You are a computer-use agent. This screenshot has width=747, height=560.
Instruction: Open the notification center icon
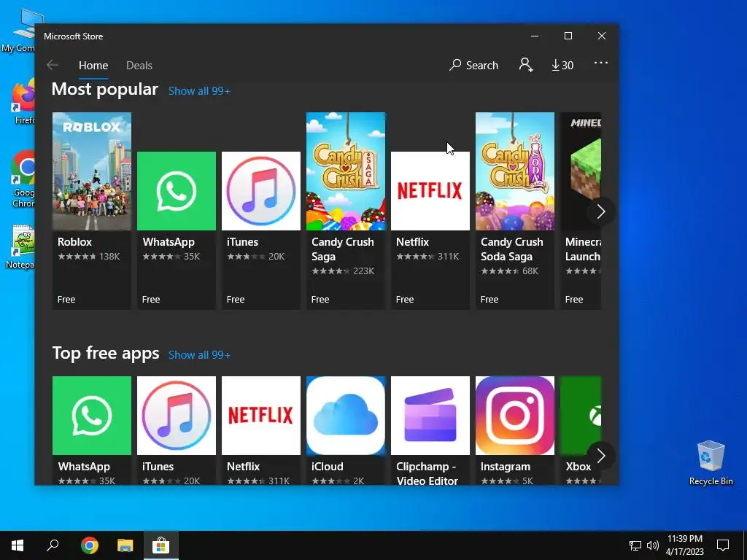click(x=723, y=545)
